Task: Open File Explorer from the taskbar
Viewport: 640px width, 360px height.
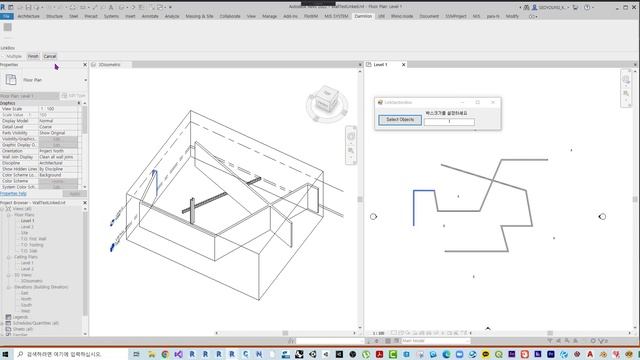Action: coord(151,354)
